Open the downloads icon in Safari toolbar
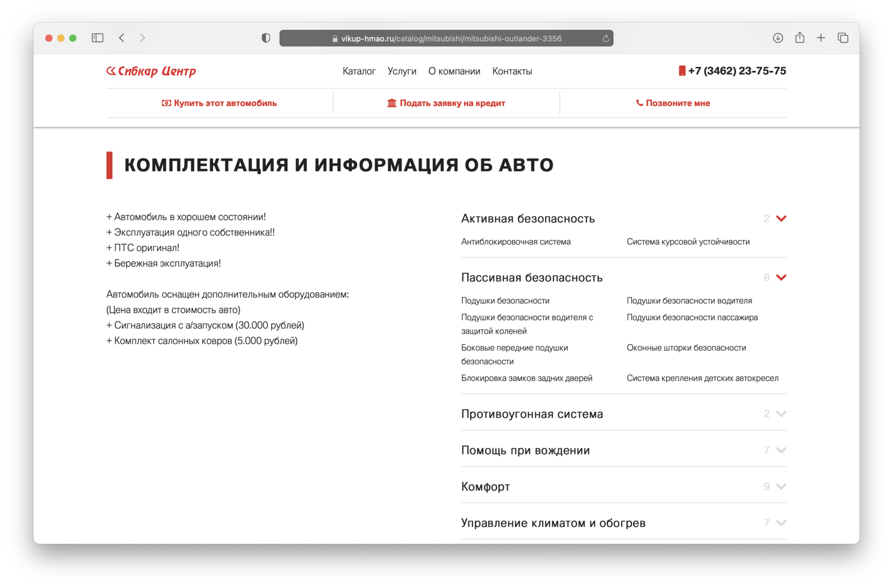Viewport: 893px width, 588px height. (x=778, y=38)
